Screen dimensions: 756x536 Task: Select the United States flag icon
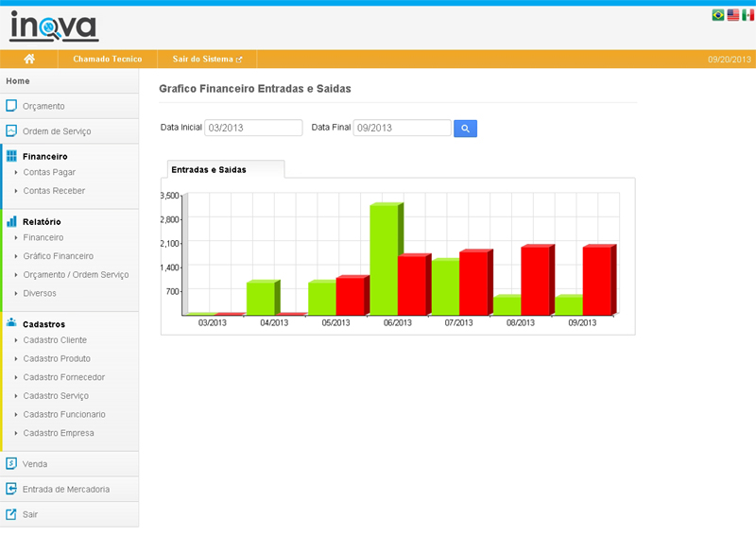pos(732,15)
